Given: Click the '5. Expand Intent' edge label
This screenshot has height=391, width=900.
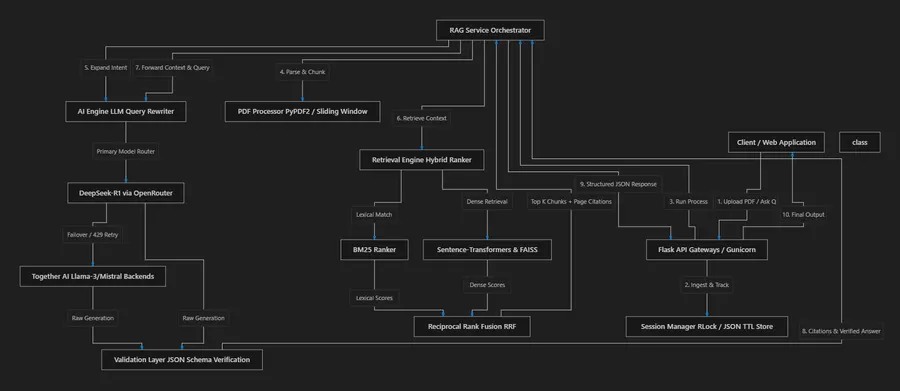Looking at the screenshot, I should click(x=106, y=67).
